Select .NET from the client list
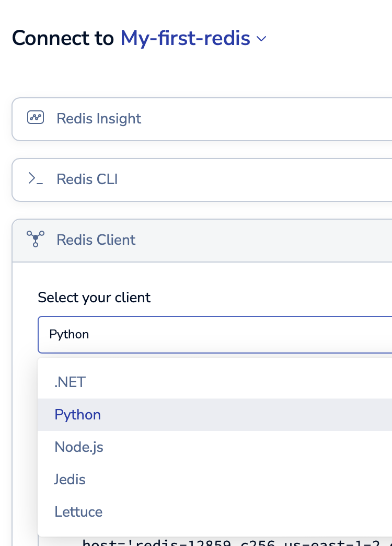Screen dimensions: 392x546 click(x=70, y=382)
